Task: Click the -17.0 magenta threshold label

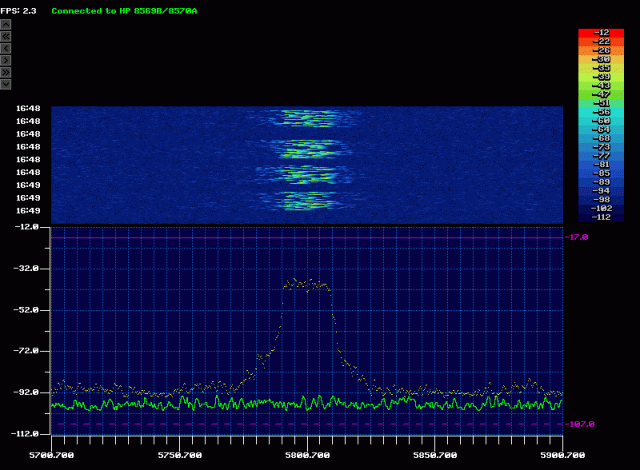Action: click(576, 237)
